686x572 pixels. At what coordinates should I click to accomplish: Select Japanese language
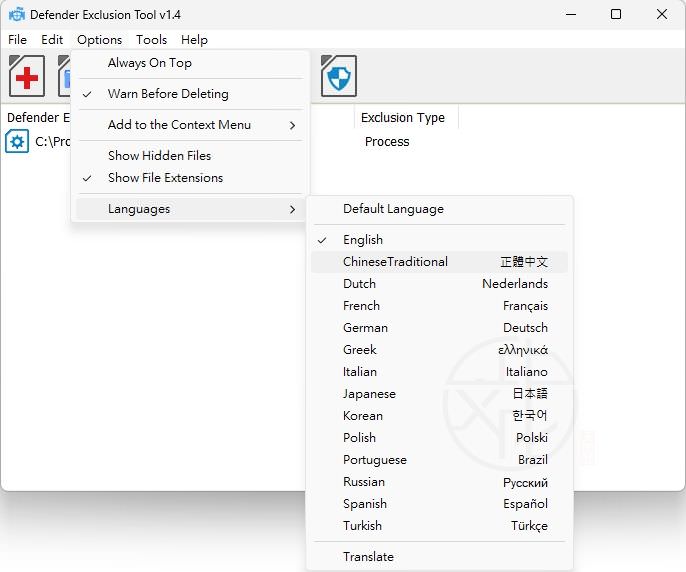(x=439, y=393)
